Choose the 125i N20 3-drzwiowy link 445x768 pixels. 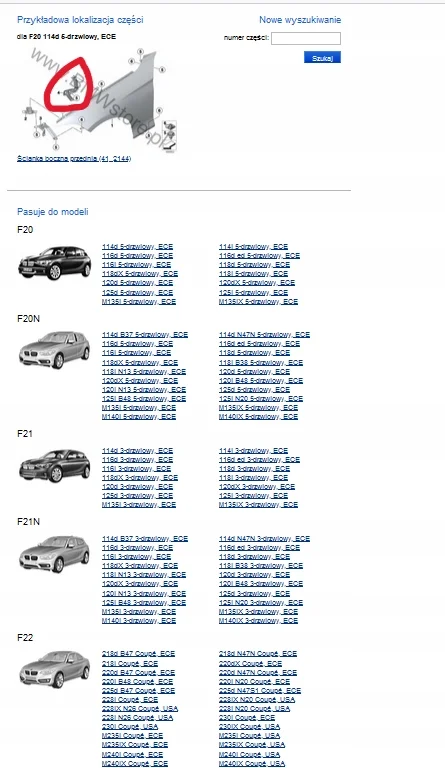[x=261, y=603]
